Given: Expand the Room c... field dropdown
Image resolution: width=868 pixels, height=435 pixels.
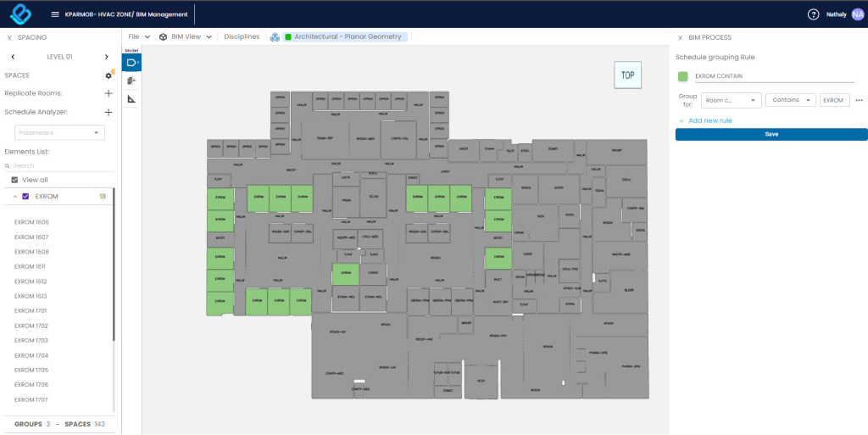Looking at the screenshot, I should pyautogui.click(x=732, y=100).
